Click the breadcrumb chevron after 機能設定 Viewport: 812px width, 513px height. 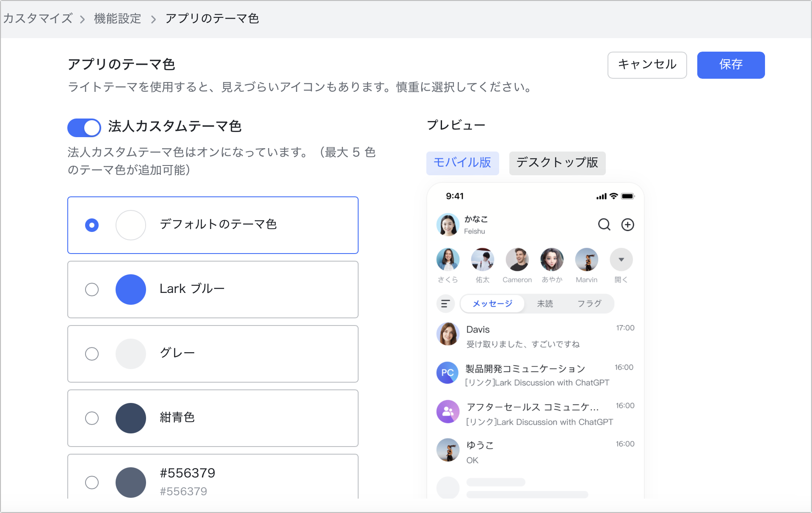click(153, 19)
